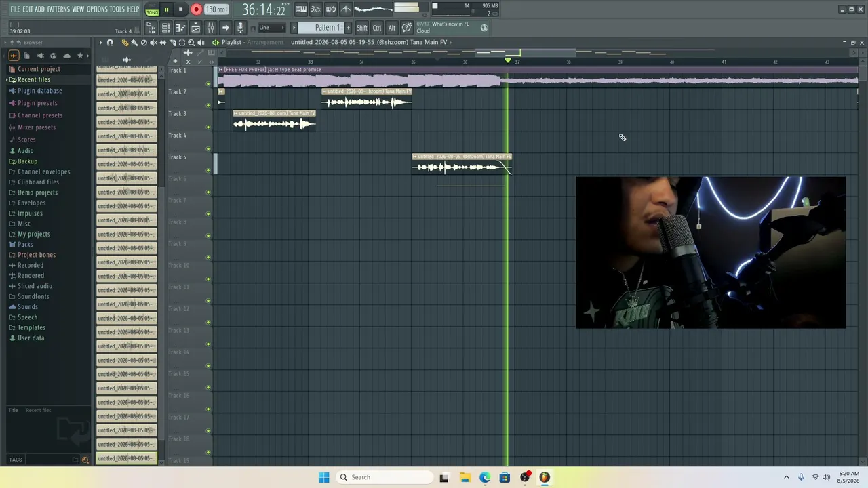Open the FILE menu
Screen dimensions: 868x488
(x=15, y=9)
